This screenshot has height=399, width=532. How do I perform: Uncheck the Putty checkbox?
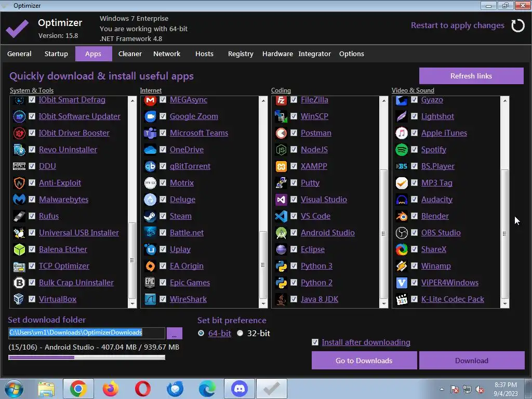tap(294, 182)
